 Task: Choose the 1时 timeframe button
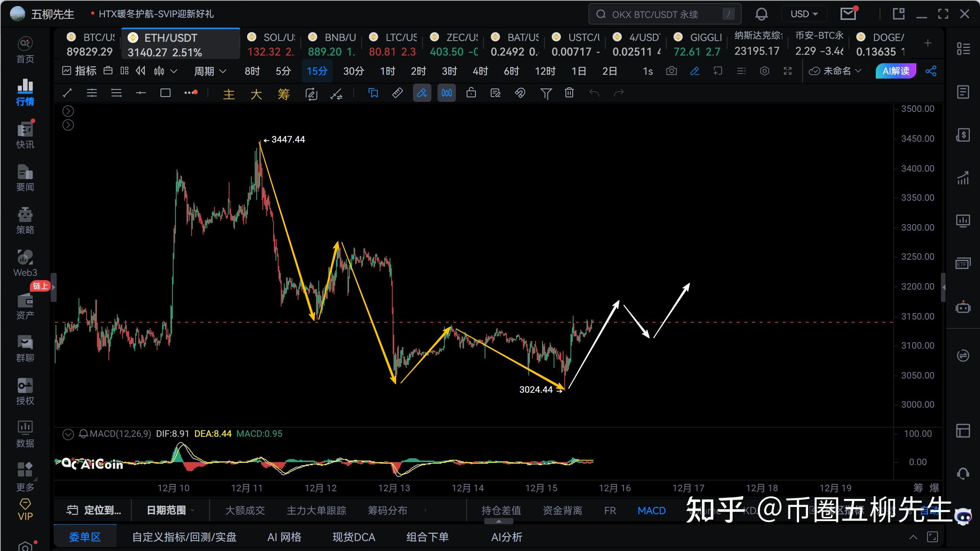coord(387,71)
